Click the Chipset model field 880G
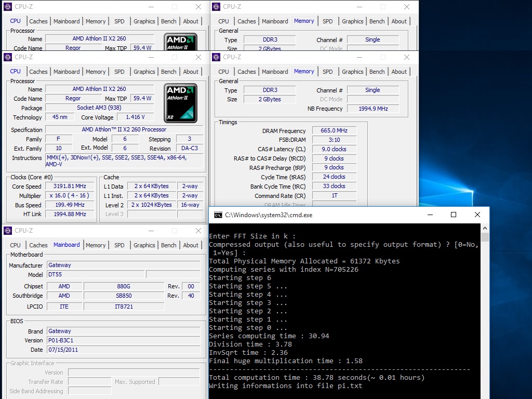Image resolution: width=532 pixels, height=399 pixels. (x=124, y=286)
